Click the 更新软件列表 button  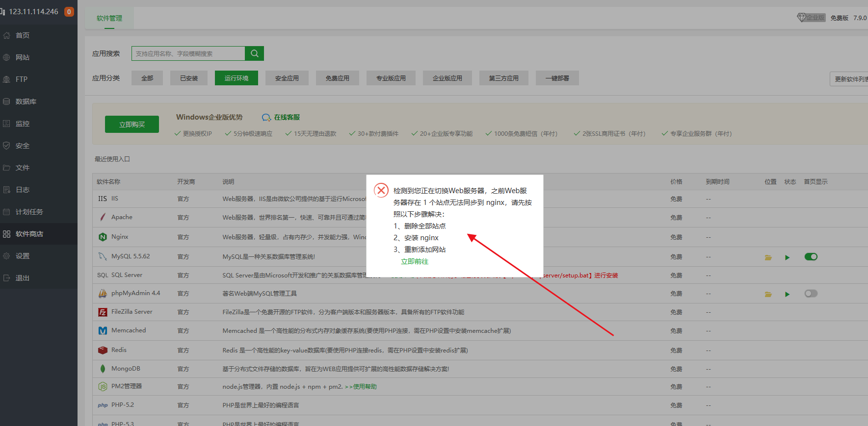click(x=849, y=79)
